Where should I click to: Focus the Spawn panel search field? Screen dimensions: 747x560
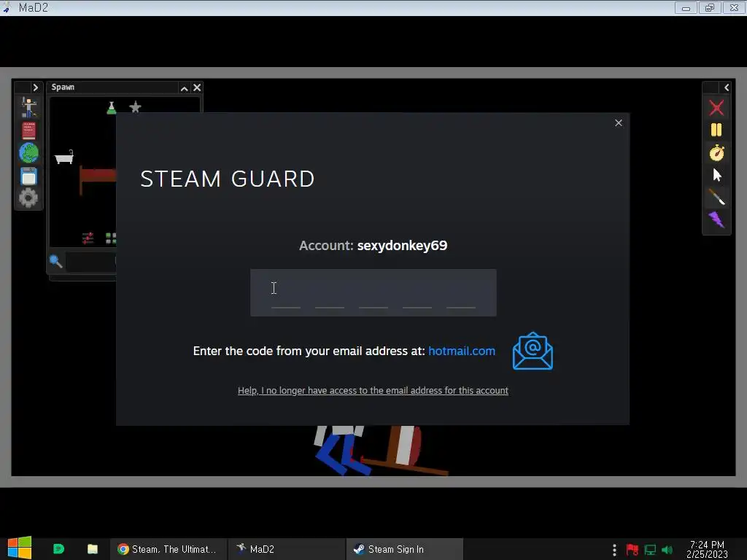[x=91, y=262]
